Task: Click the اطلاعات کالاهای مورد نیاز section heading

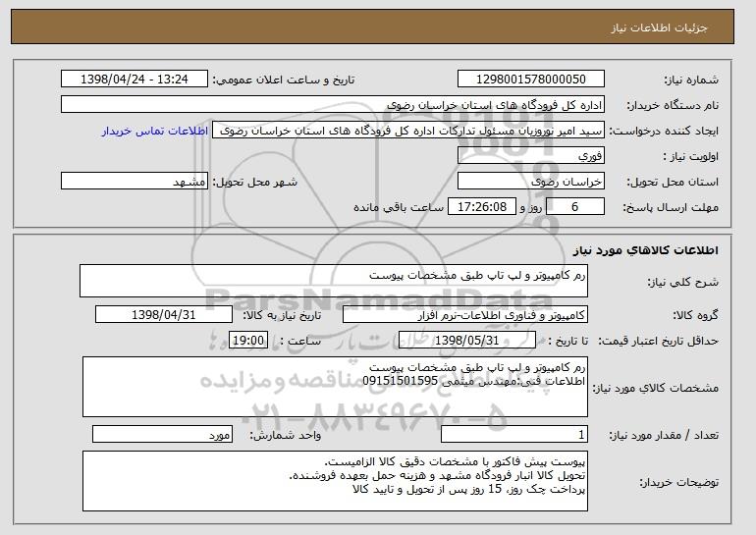Action: click(x=646, y=250)
